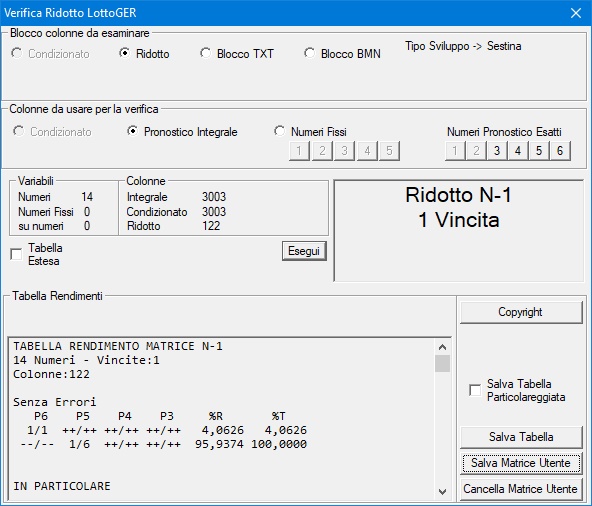Viewport: 592px width, 506px height.
Task: Tick the Salva Tabella Particolareggiata checkbox
Action: [475, 390]
